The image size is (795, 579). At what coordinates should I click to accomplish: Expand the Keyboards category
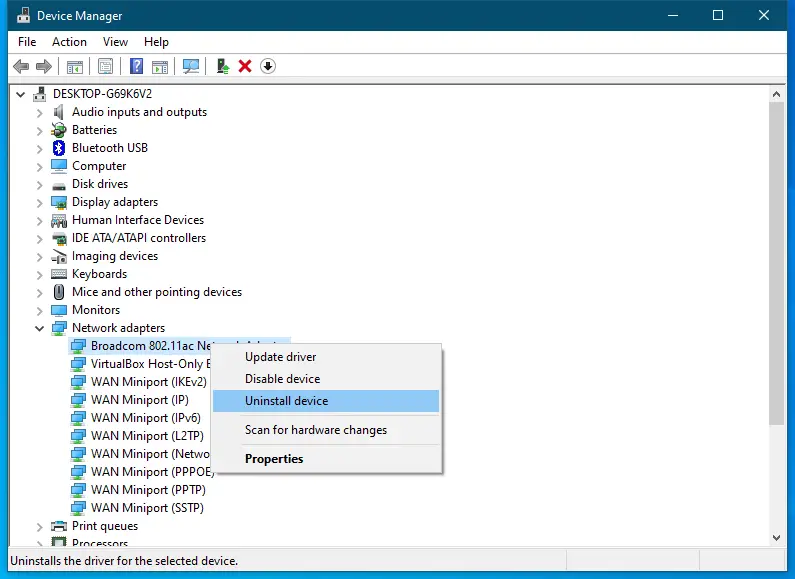click(x=40, y=275)
